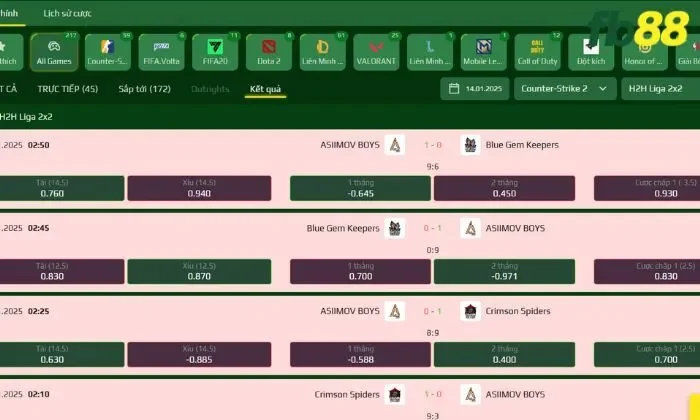
Task: Click the Tài (14.5) 0.760 odds button
Action: (62, 188)
